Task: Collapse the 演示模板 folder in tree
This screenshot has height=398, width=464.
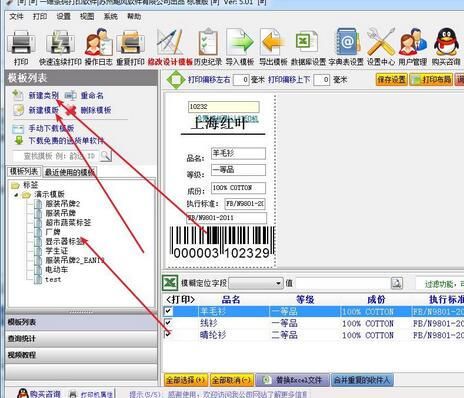Action: (16, 195)
